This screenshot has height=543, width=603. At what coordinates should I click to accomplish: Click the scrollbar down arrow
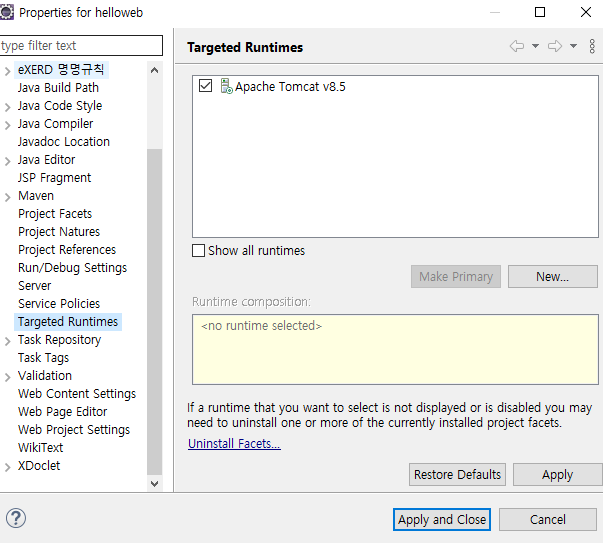[154, 483]
